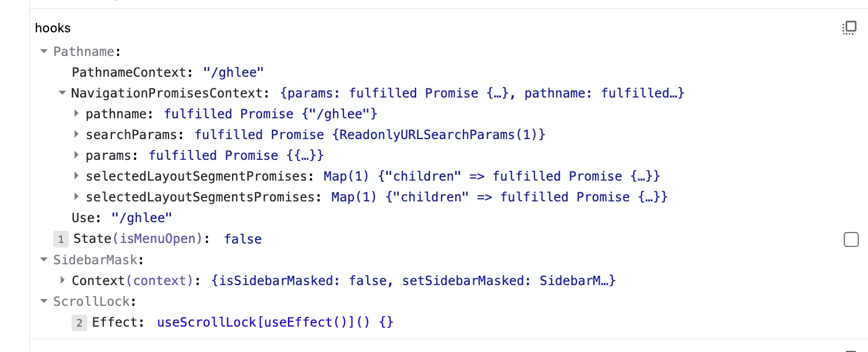
Task: Collapse the ScrollLock hook group
Action: click(43, 301)
